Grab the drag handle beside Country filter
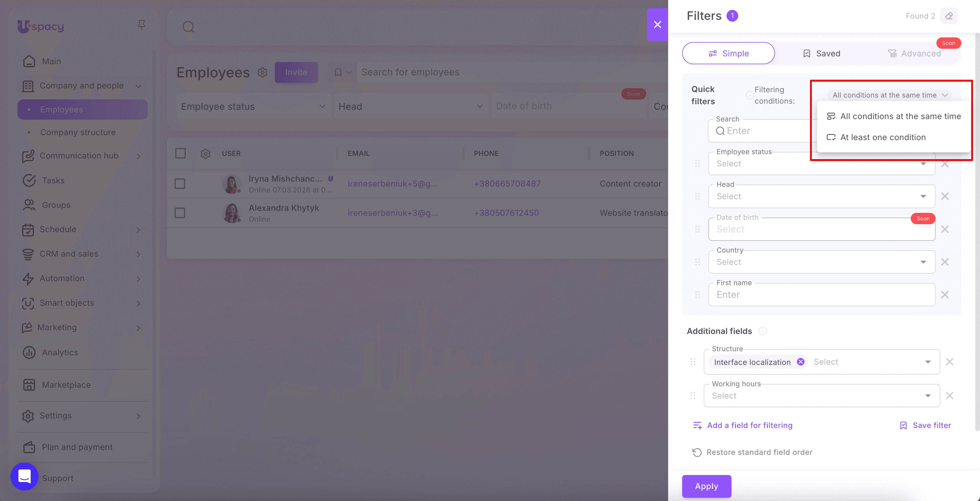This screenshot has height=501, width=980. (697, 262)
